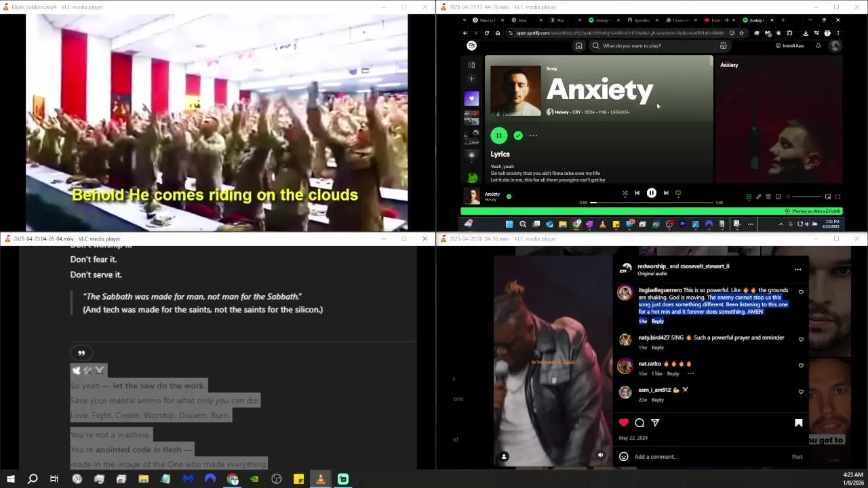Open the Windows Start menu

click(x=10, y=479)
